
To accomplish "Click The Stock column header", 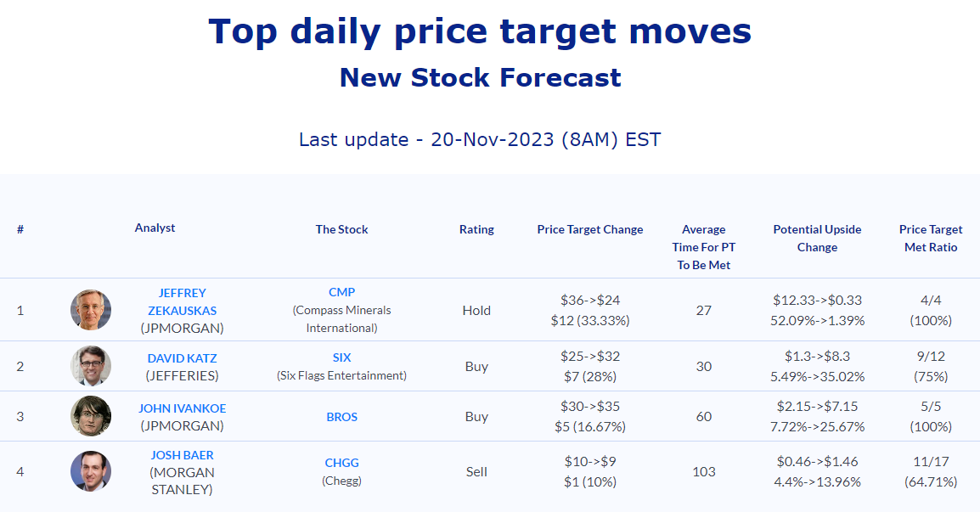I will [342, 229].
